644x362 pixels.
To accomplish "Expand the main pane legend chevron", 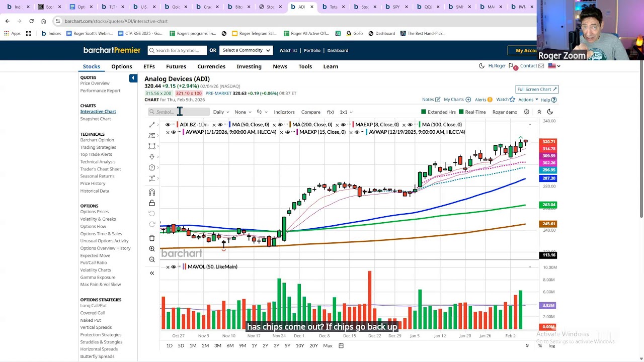I will click(529, 125).
